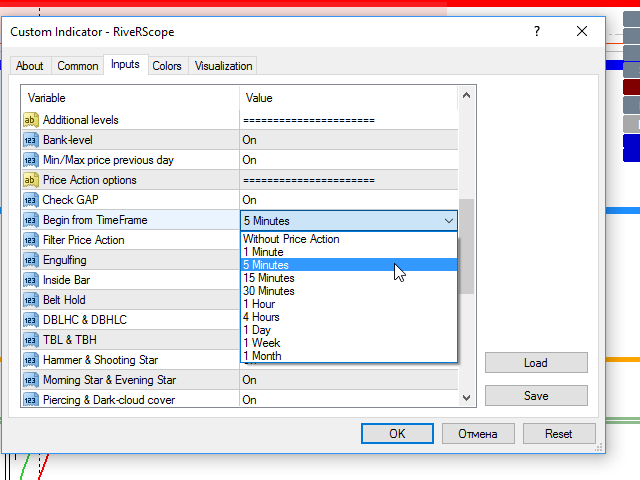Viewport: 640px width, 480px height.
Task: Click the Check GAP row icon
Action: pos(30,200)
